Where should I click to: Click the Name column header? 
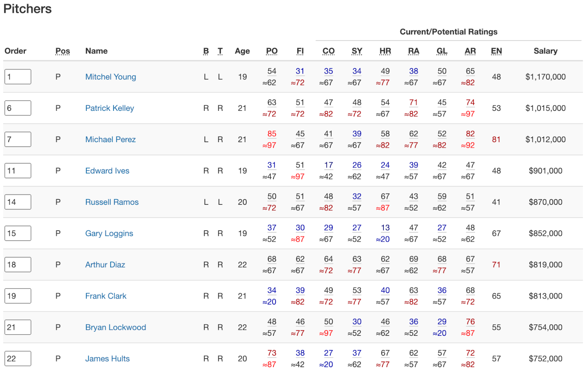(x=96, y=51)
